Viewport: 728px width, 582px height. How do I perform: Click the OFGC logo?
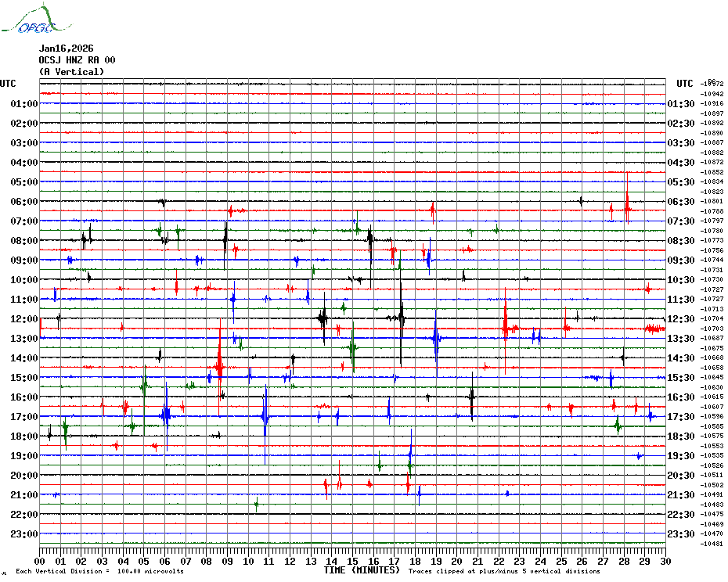36,19
